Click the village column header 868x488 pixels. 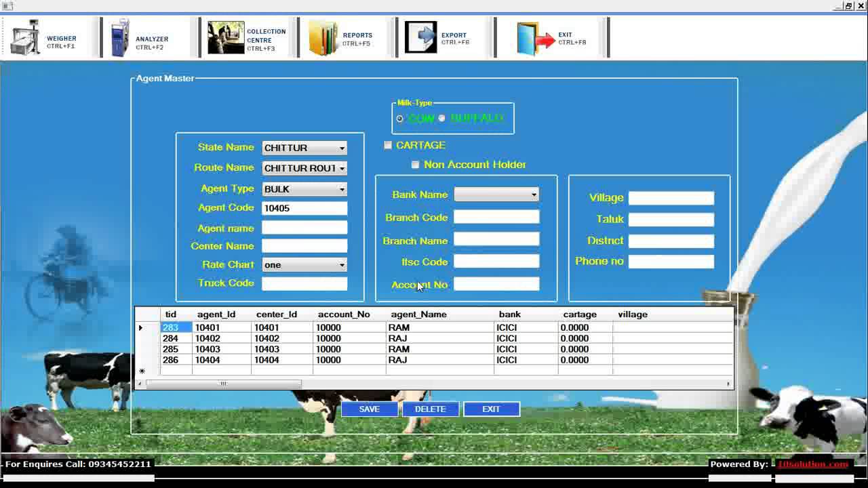point(633,314)
